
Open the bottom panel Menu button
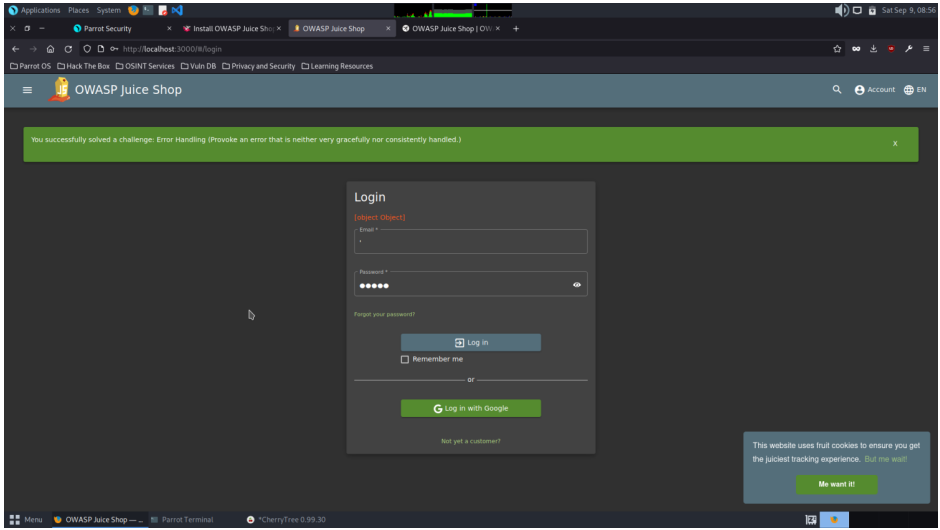[26, 520]
